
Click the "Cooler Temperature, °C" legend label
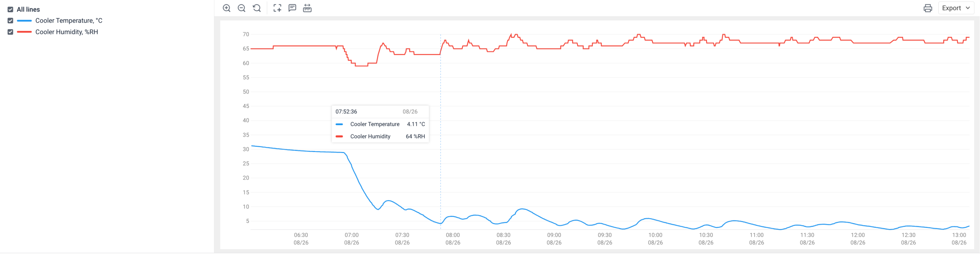pyautogui.click(x=69, y=21)
